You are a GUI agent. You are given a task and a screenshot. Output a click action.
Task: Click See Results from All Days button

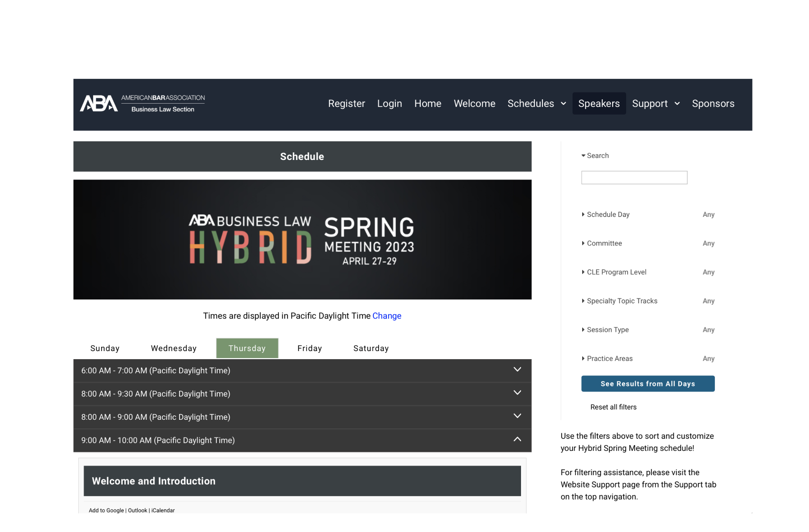(648, 384)
